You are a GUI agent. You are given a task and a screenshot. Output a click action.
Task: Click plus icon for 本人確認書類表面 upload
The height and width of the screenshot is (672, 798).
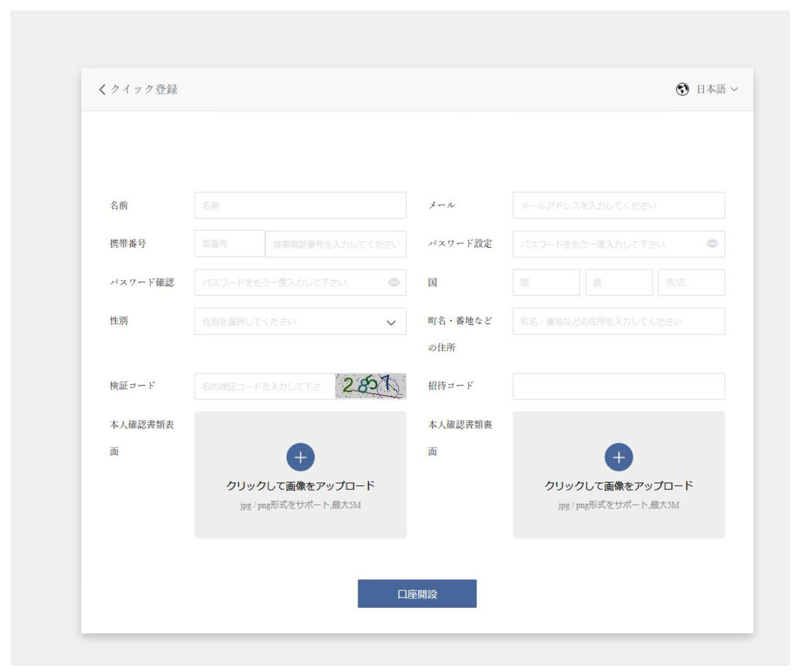coord(300,457)
